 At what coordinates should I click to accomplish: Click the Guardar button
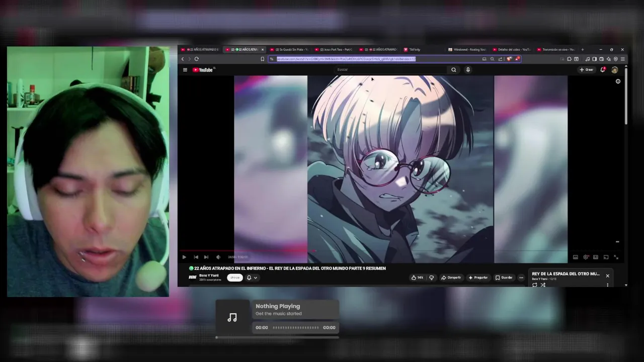(x=504, y=278)
